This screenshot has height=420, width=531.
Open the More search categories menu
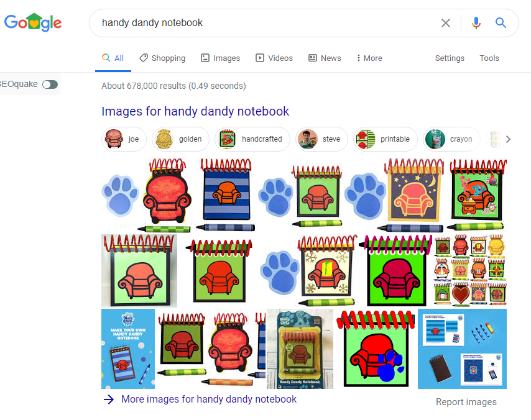[x=369, y=58]
